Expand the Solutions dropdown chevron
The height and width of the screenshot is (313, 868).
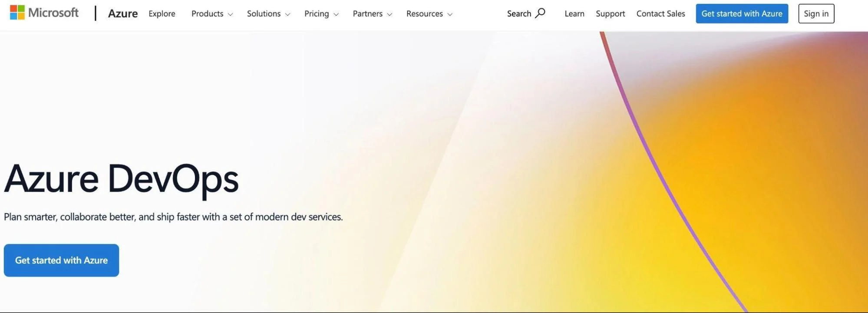click(287, 14)
